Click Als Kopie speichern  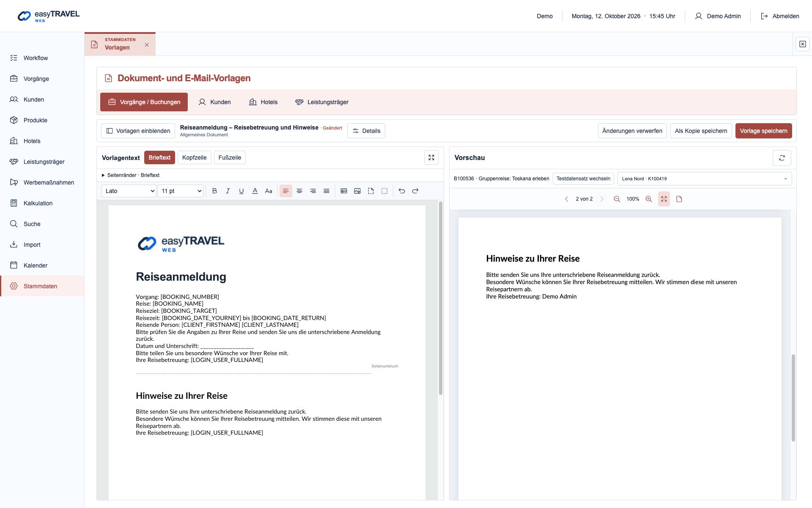701,131
